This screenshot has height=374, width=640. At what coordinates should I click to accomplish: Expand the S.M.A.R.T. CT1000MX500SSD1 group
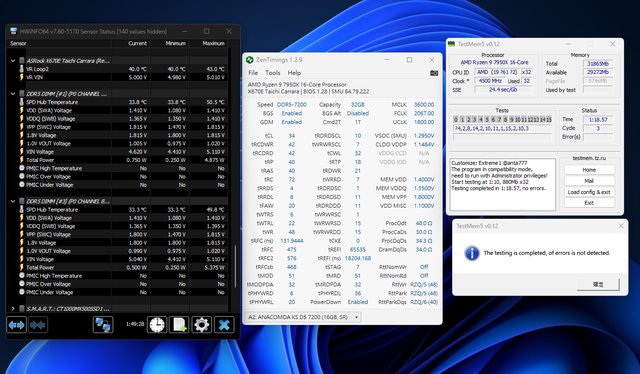coord(13,309)
